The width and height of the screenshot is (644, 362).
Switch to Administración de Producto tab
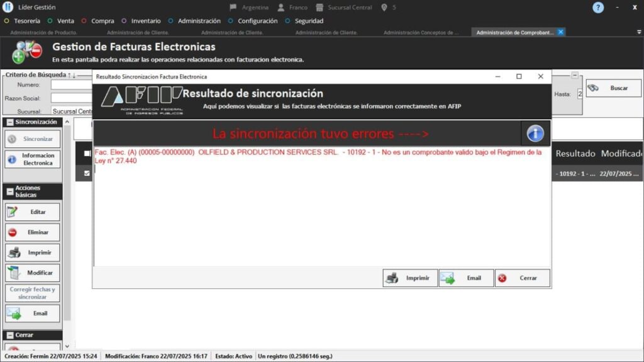(x=43, y=32)
